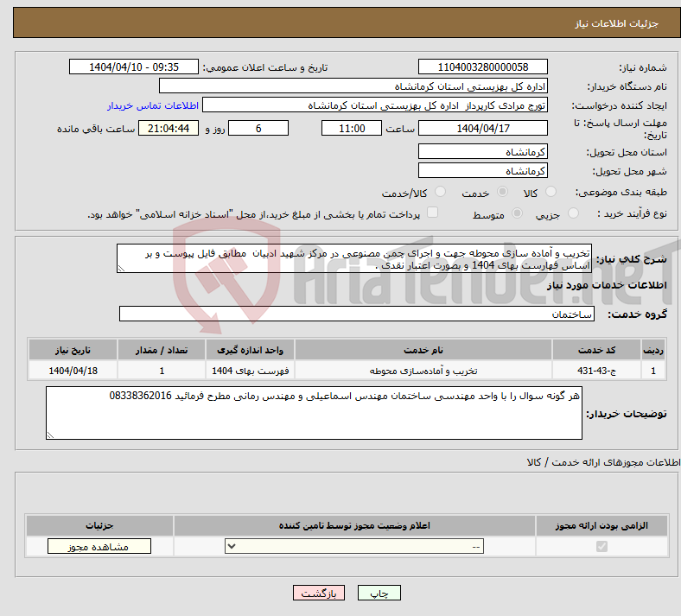Screen dimensions: 681x616
Task: Click الزامی بودن ارائه مجوز header
Action: point(601,525)
